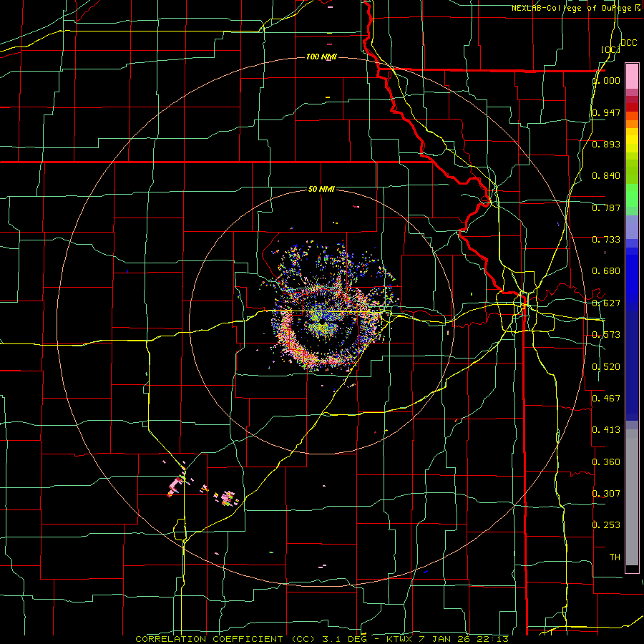The width and height of the screenshot is (644, 644).
Task: Click the [CC] label above the legend
Action: (x=610, y=49)
